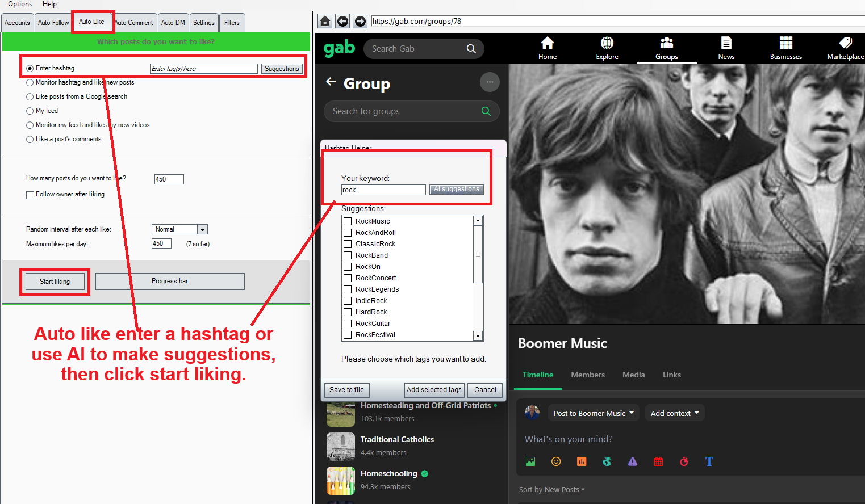This screenshot has width=865, height=504.
Task: Expand the Post to Boomer Music dropdown
Action: click(x=594, y=413)
